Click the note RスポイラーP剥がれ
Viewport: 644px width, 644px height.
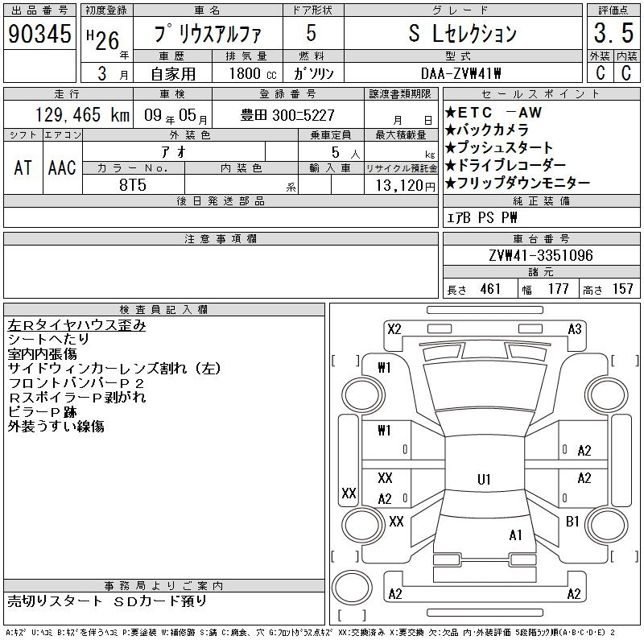pyautogui.click(x=76, y=397)
